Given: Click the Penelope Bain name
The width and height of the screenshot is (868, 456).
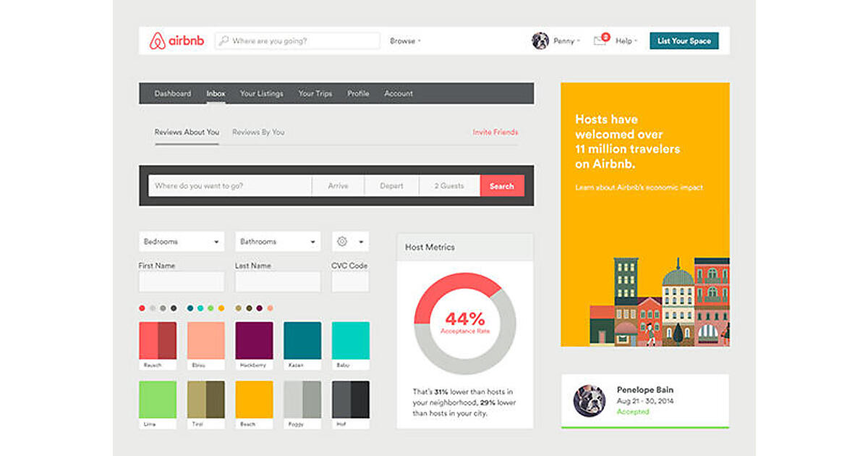Looking at the screenshot, I should pyautogui.click(x=645, y=389).
